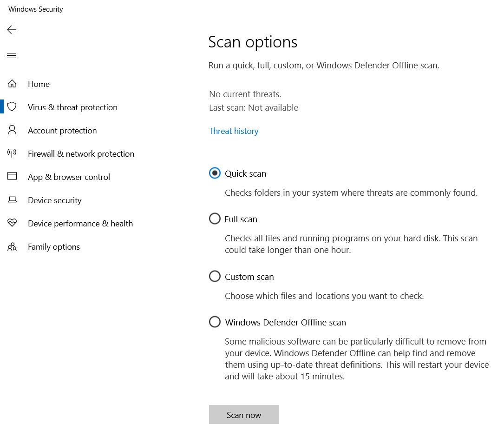Click the back arrow icon
This screenshot has height=444, width=504.
point(12,30)
